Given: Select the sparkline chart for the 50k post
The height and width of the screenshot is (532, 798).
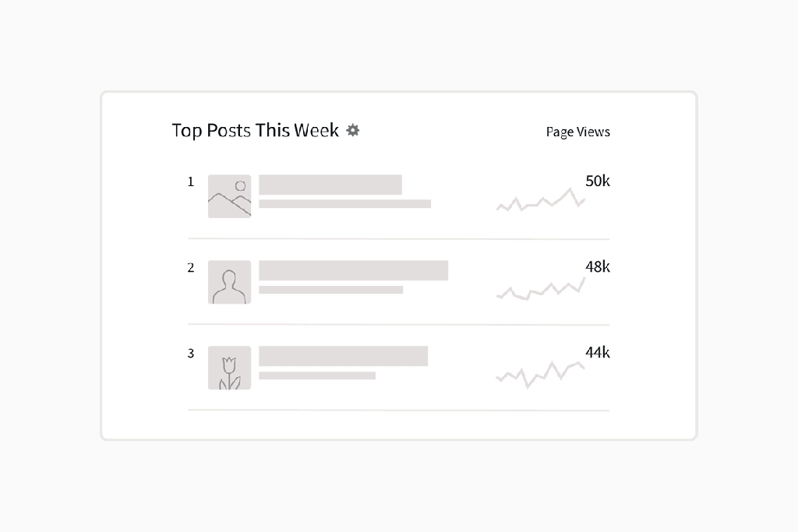Looking at the screenshot, I should (541, 199).
